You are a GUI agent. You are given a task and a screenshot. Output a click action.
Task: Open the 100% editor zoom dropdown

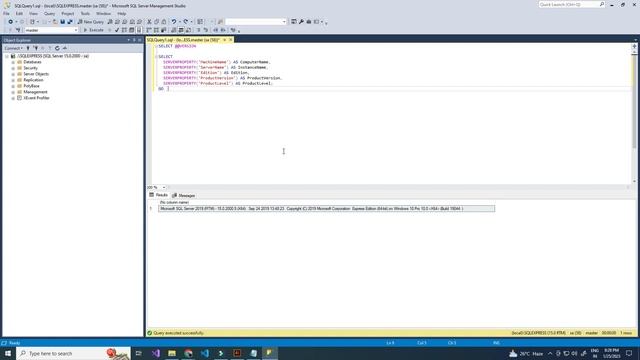164,187
